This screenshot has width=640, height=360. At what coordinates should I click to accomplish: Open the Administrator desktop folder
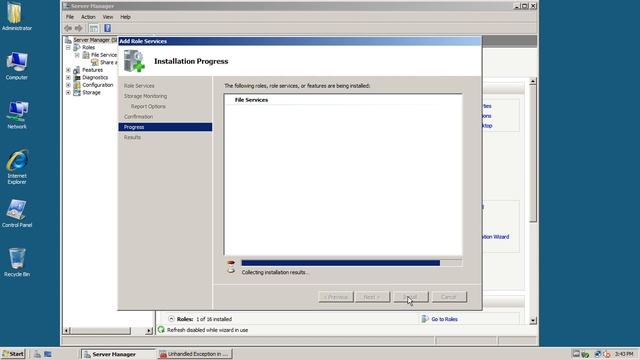point(16,16)
